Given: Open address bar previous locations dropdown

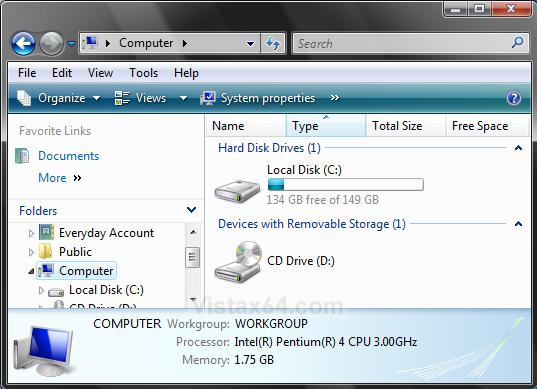Looking at the screenshot, I should [x=251, y=43].
